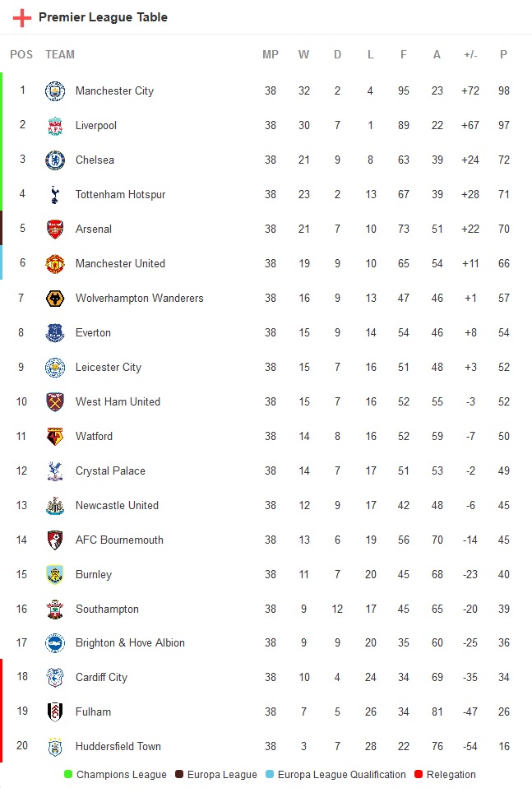
Task: Click the Manchester United crest icon
Action: tap(55, 264)
